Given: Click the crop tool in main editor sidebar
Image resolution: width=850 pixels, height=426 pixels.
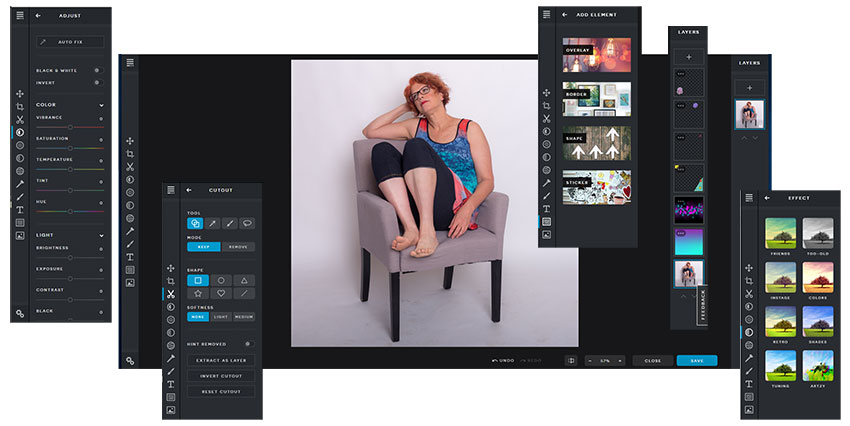Looking at the screenshot, I should [130, 154].
